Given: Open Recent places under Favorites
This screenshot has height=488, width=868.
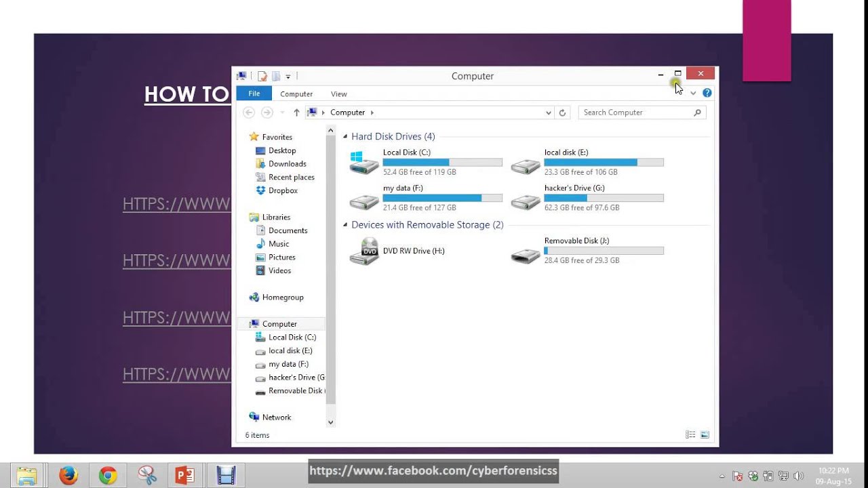Looking at the screenshot, I should point(292,178).
